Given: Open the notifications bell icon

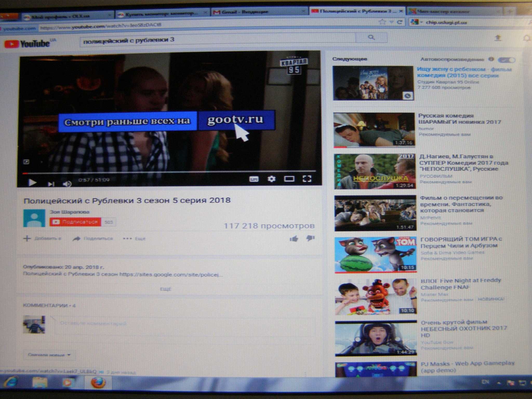Looking at the screenshot, I should point(527,38).
